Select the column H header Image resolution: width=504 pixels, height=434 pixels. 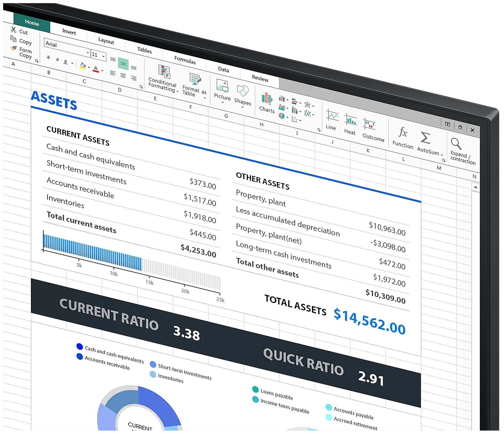point(261,124)
